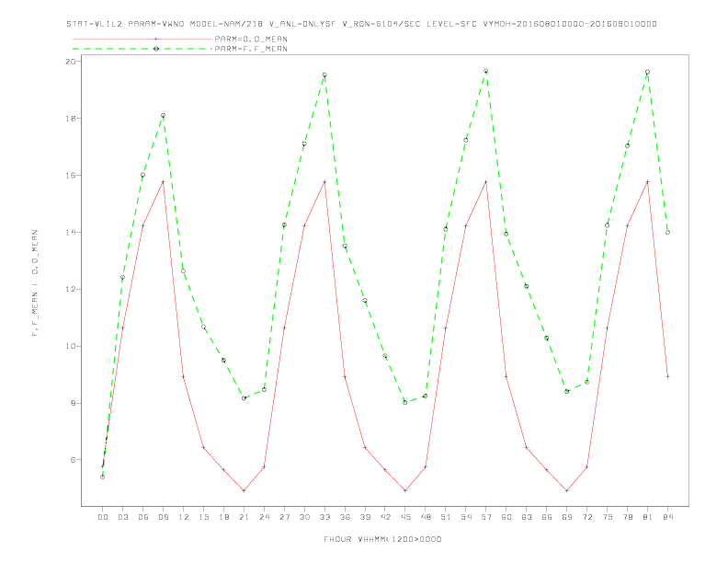The image size is (728, 563).
Task: Click green F.F_MEAN circle marker at hour 57
Action: point(486,71)
